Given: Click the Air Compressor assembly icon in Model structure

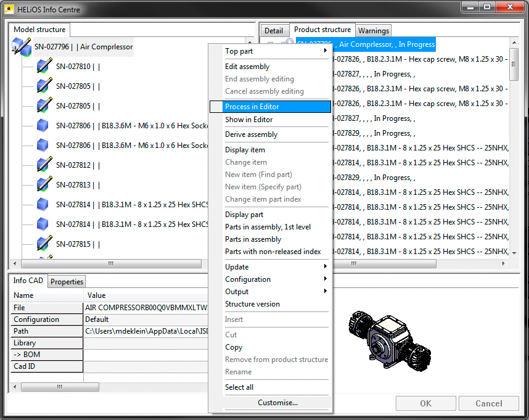Looking at the screenshot, I should point(22,46).
